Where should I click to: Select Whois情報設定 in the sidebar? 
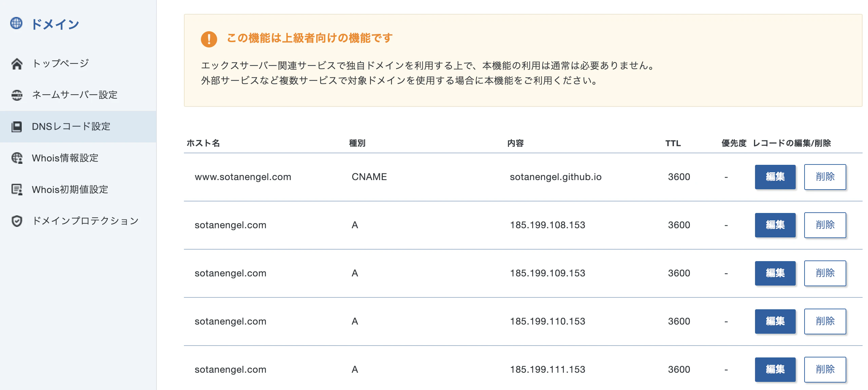pyautogui.click(x=65, y=158)
